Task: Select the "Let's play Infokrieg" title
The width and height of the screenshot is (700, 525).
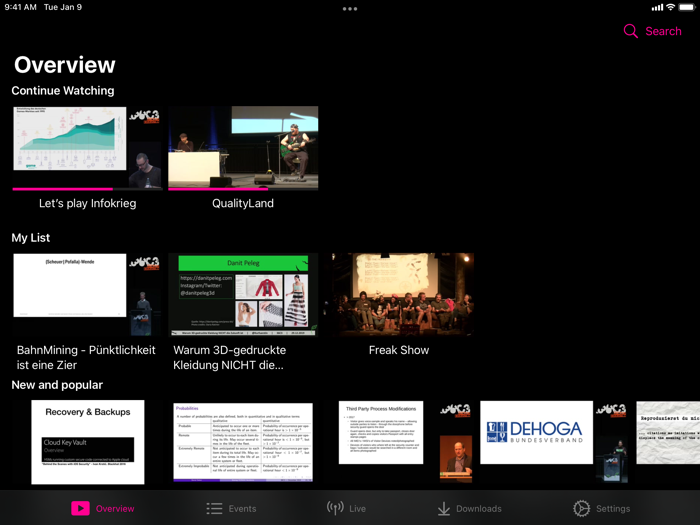Action: point(88,203)
